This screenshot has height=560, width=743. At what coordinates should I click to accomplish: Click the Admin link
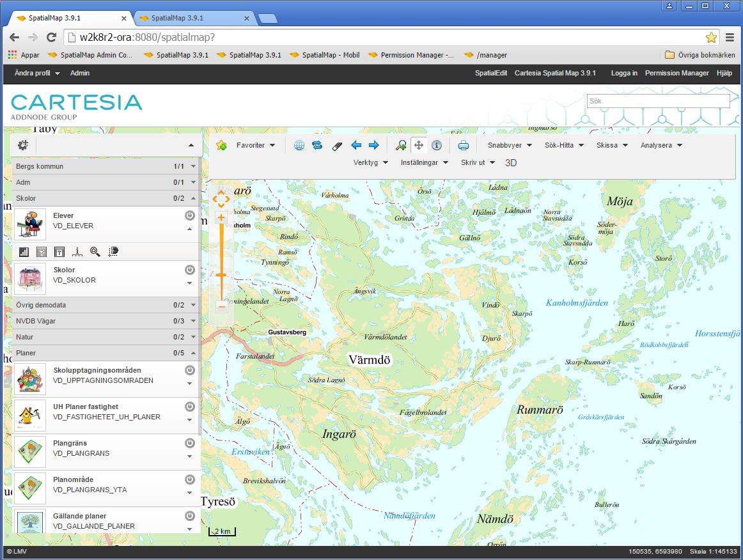[79, 73]
